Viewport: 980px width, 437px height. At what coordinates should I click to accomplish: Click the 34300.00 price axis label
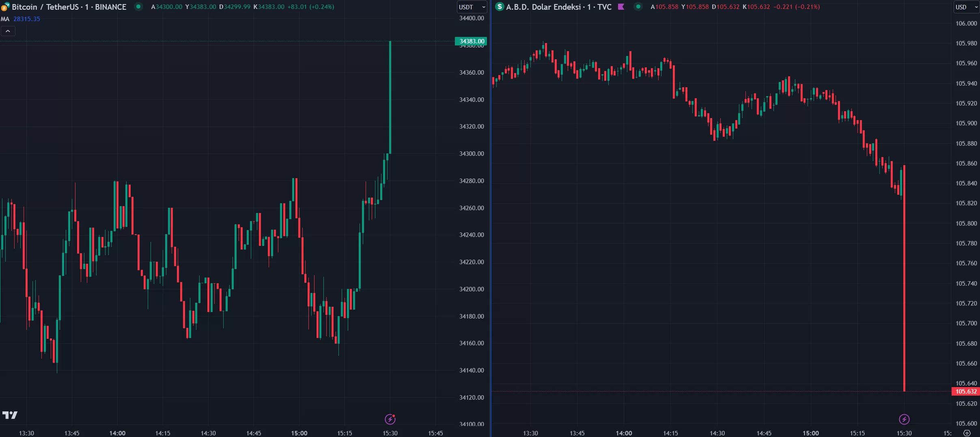pyautogui.click(x=472, y=153)
